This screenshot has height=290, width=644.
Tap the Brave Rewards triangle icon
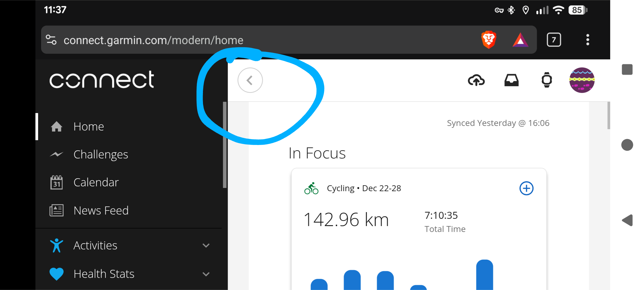[520, 40]
